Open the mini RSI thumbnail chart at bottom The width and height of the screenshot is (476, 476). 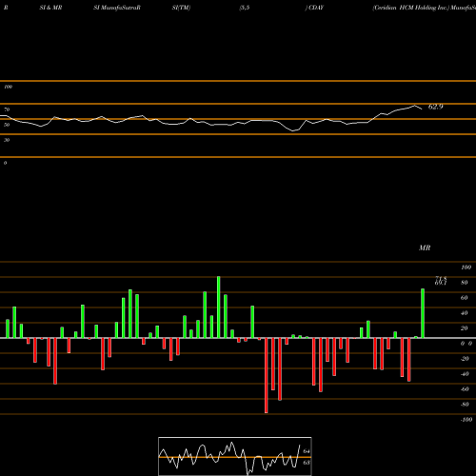click(235, 456)
